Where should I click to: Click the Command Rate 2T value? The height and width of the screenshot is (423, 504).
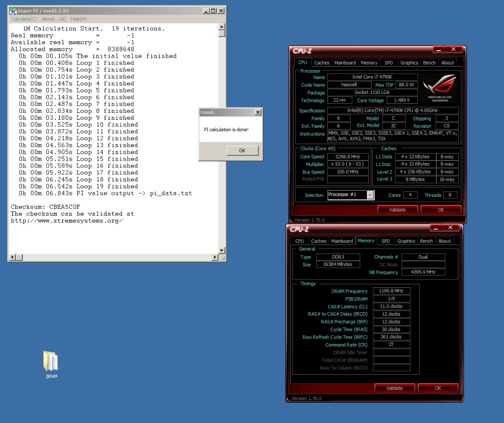[391, 344]
